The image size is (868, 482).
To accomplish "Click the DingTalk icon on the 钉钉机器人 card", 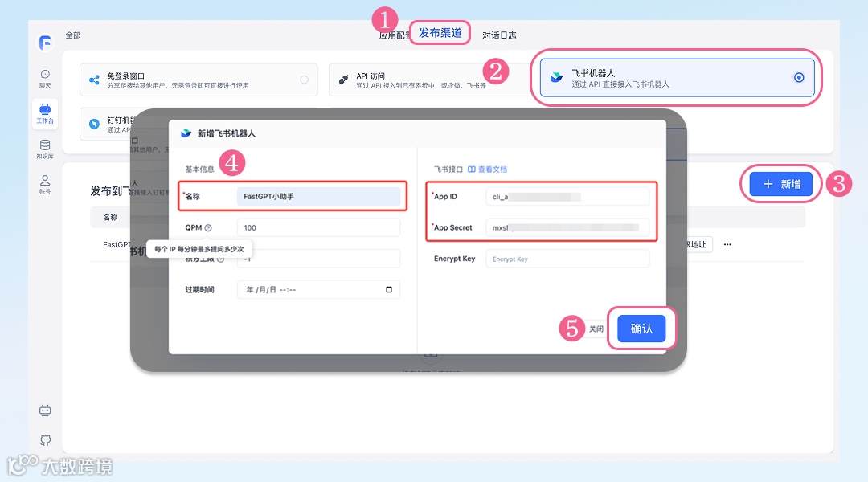I will [x=94, y=124].
